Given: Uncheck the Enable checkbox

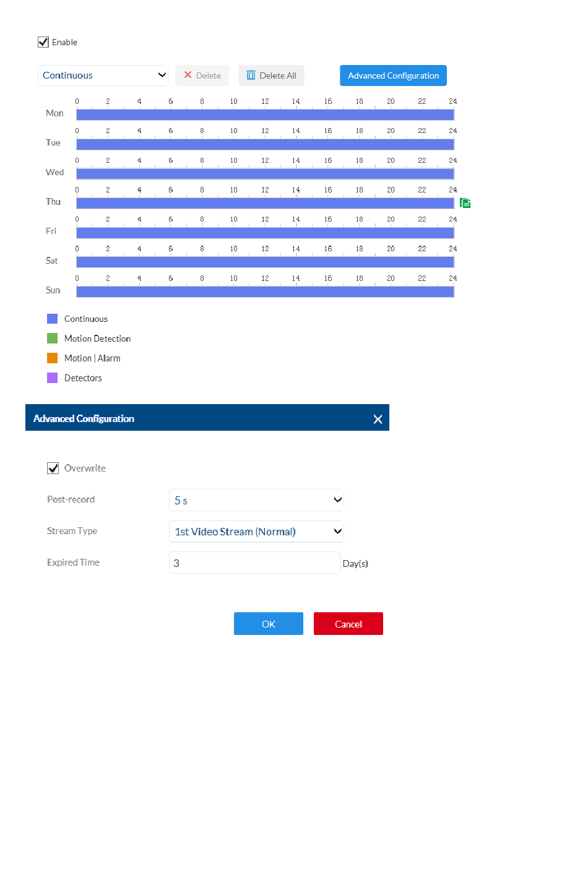Looking at the screenshot, I should point(43,42).
